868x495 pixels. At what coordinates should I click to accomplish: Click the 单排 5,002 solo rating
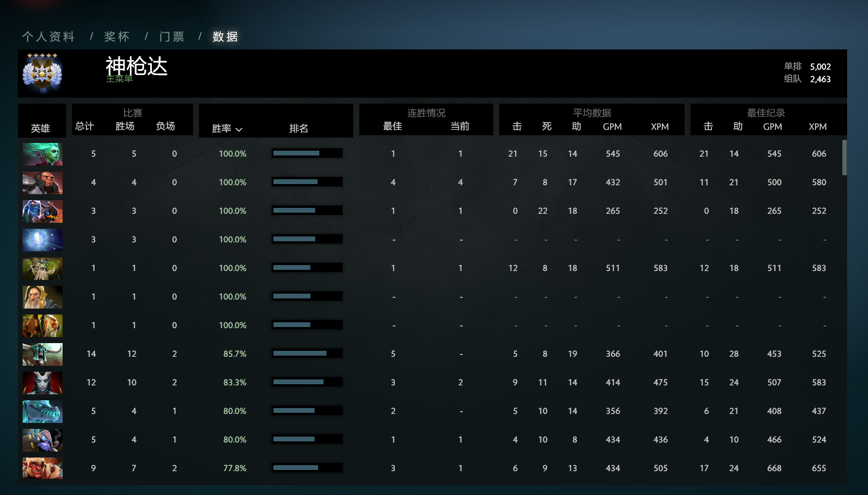tap(807, 67)
